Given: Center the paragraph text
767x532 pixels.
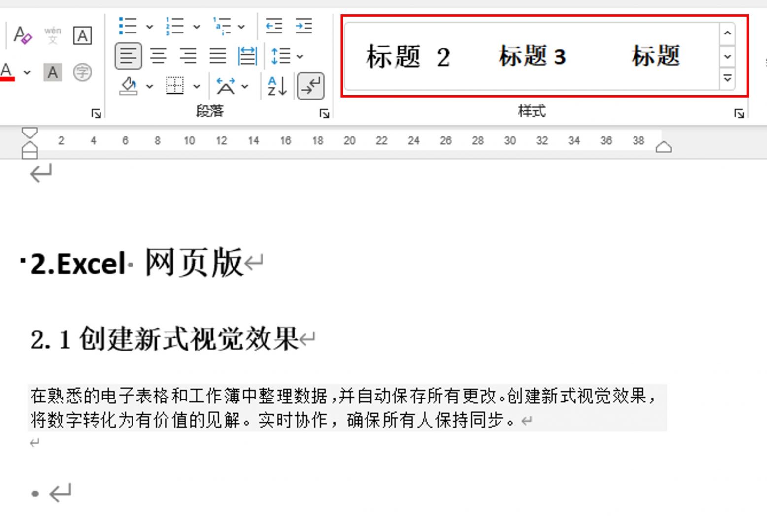Looking at the screenshot, I should 158,56.
